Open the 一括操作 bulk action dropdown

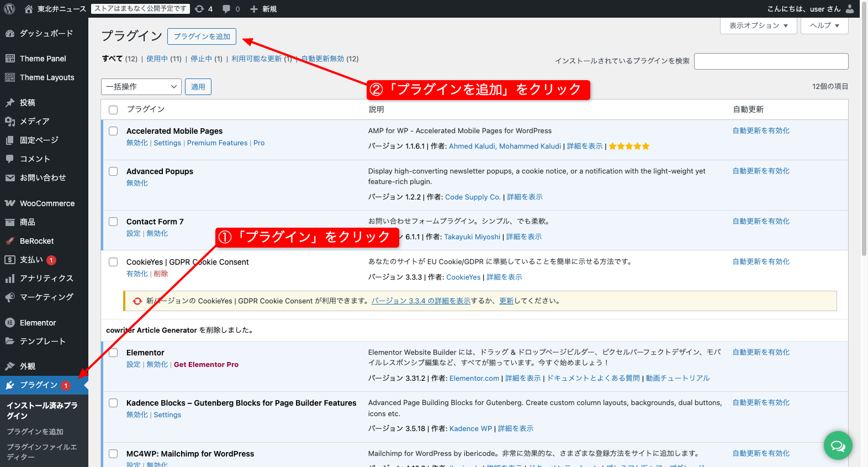[141, 87]
